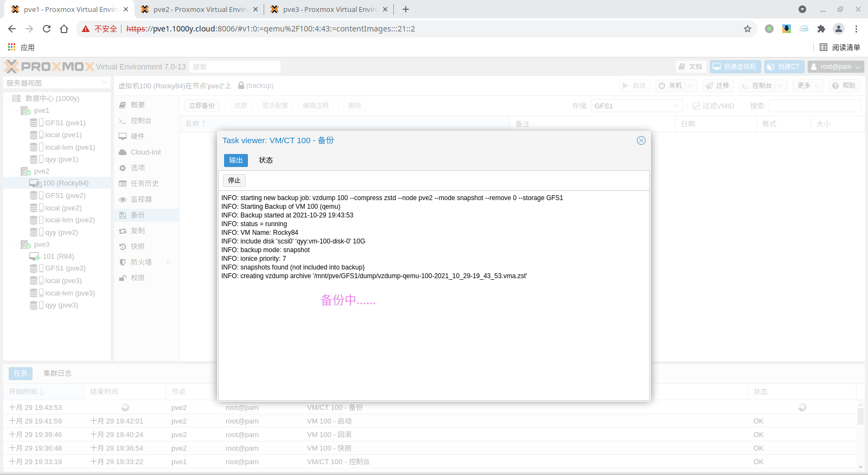868x475 pixels.
Task: Toggle the 过滤VMID checkbox
Action: click(x=696, y=106)
